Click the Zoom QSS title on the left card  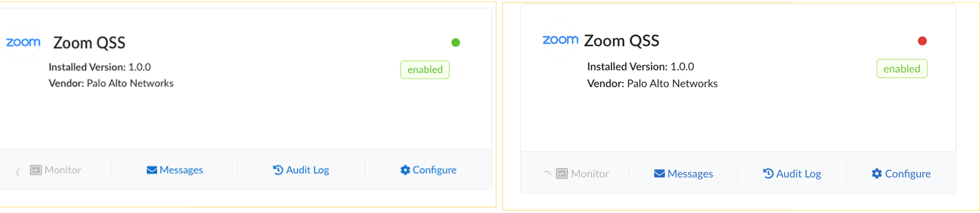[89, 43]
